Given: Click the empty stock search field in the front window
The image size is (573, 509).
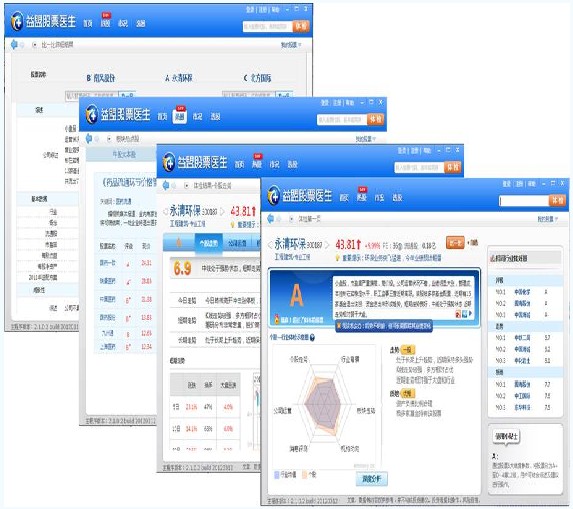Looking at the screenshot, I should 524,200.
